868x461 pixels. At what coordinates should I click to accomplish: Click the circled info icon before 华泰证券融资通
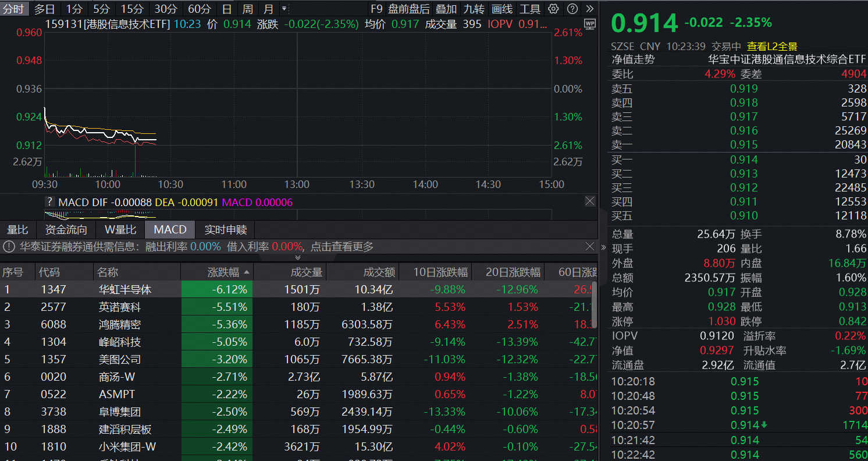(x=8, y=246)
